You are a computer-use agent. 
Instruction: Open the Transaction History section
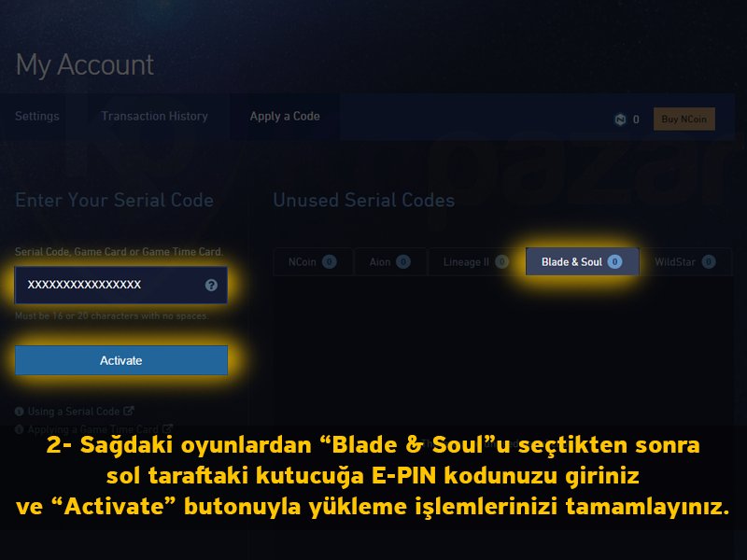click(154, 116)
